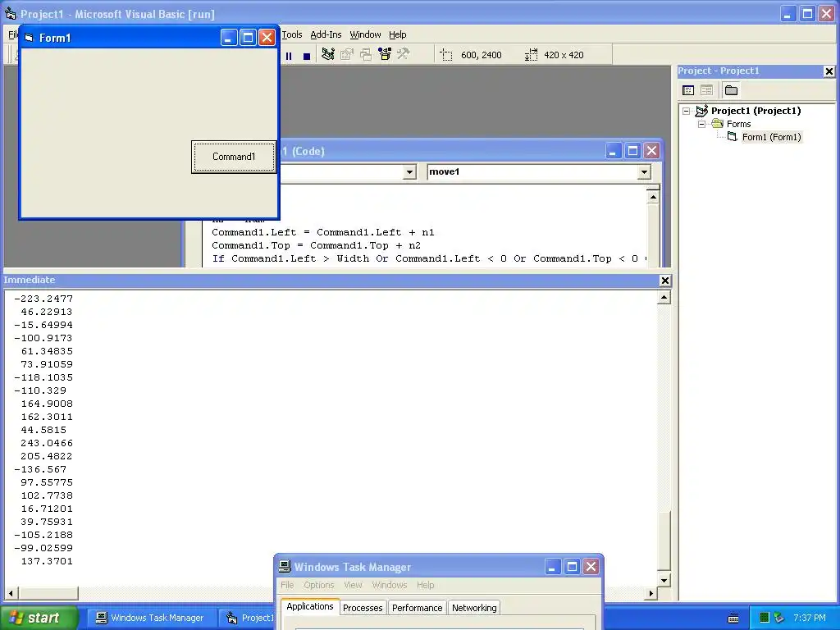Click the grayed Properties Window toolbar icon
The image size is (840, 630).
pos(347,54)
